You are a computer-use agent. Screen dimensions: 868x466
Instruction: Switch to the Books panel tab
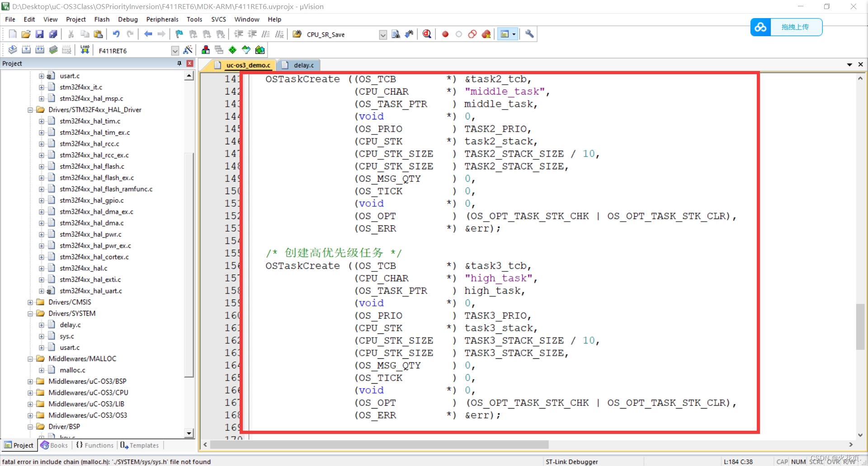tap(54, 445)
